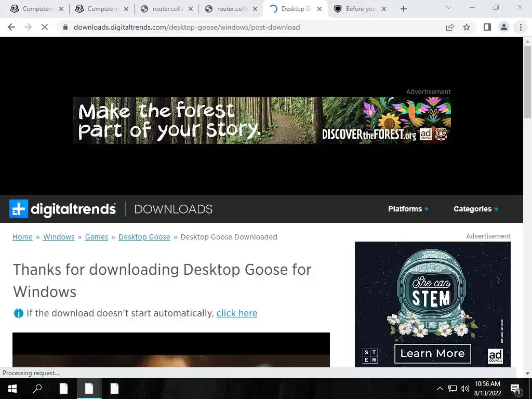Close the Before you tab

pos(384,9)
